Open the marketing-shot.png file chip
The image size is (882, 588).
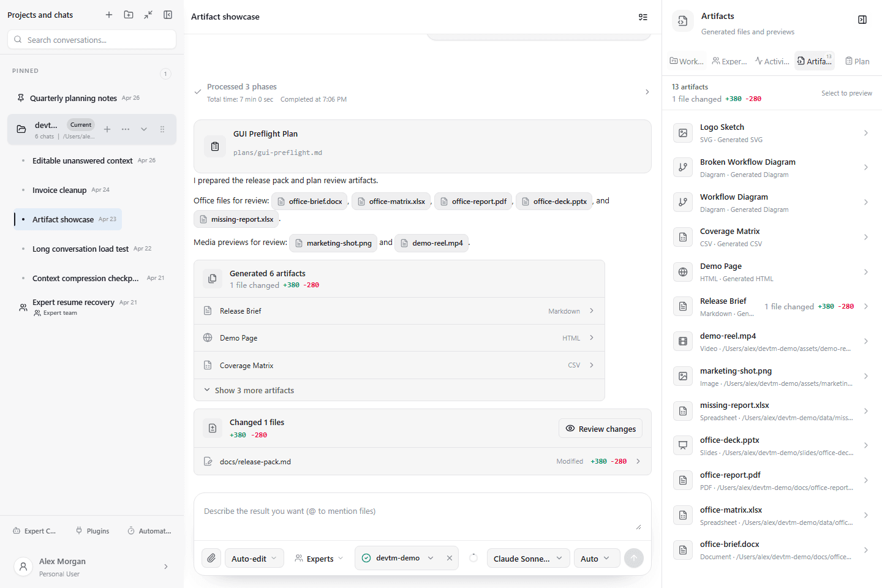pyautogui.click(x=333, y=243)
